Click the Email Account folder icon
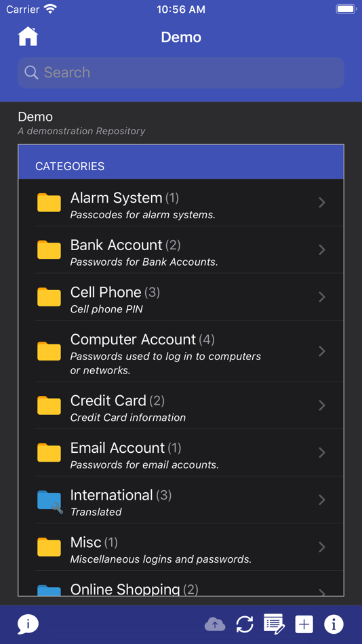Viewport: 362px width, 644px height. coord(49,453)
